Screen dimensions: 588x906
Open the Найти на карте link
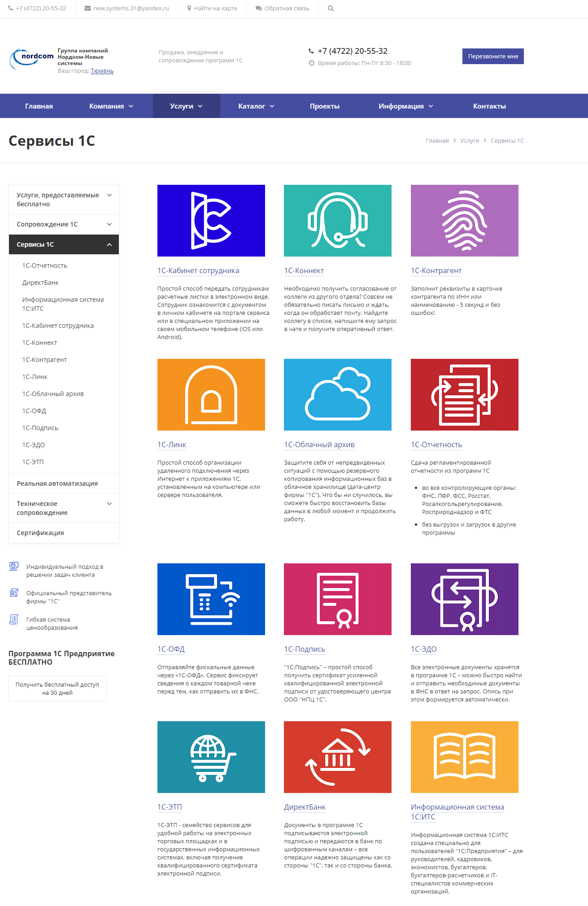click(x=215, y=8)
